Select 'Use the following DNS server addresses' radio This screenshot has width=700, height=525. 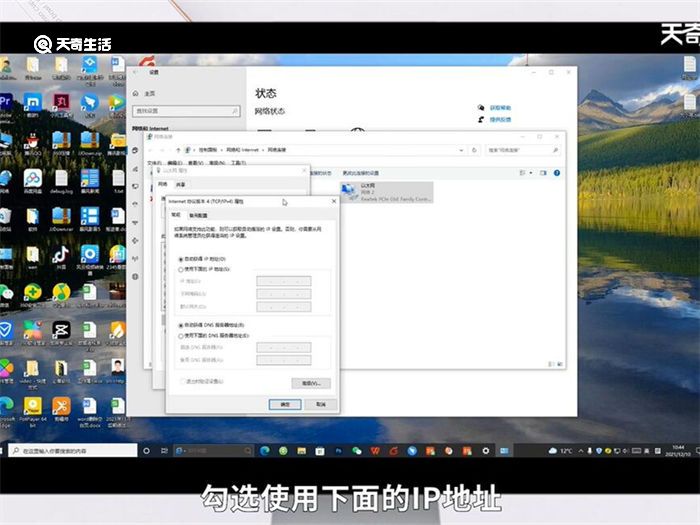tap(181, 336)
